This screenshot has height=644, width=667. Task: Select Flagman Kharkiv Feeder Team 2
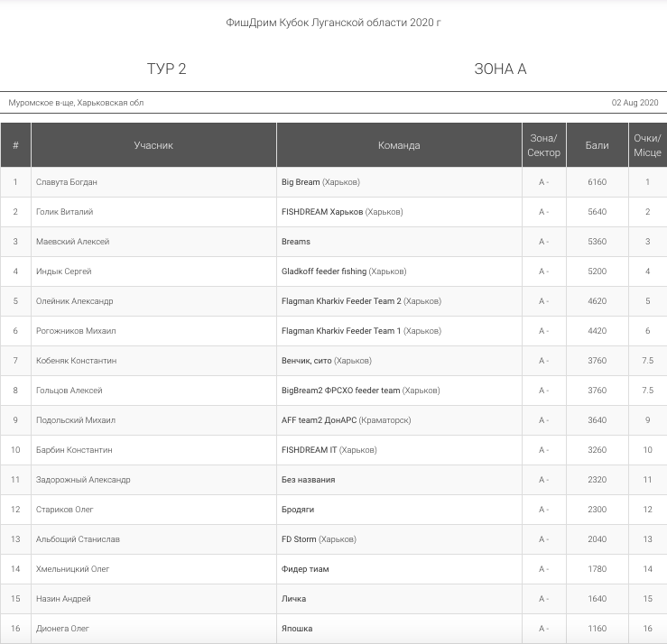click(x=341, y=301)
